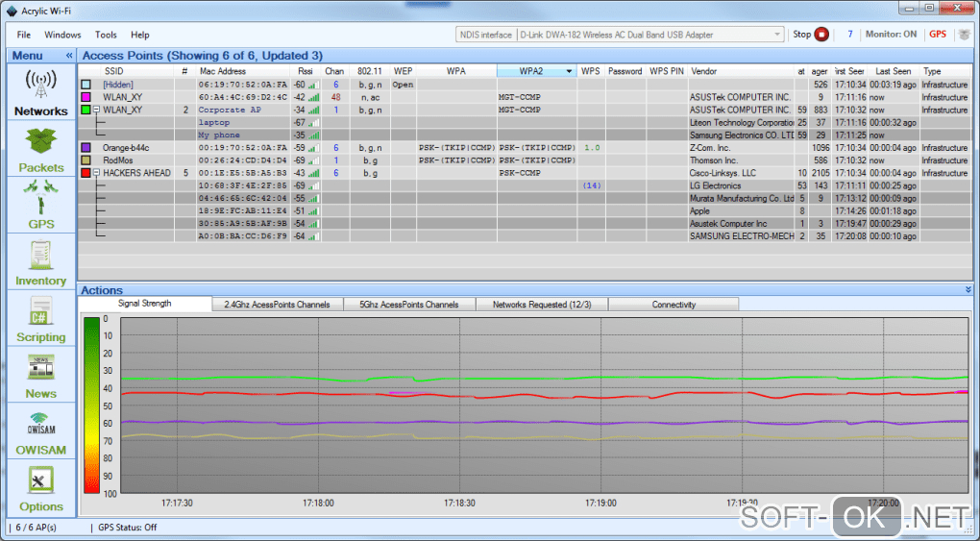Collapse the HACKERS AHEAD network tree
Viewport: 980px width, 541px height.
coord(97,173)
